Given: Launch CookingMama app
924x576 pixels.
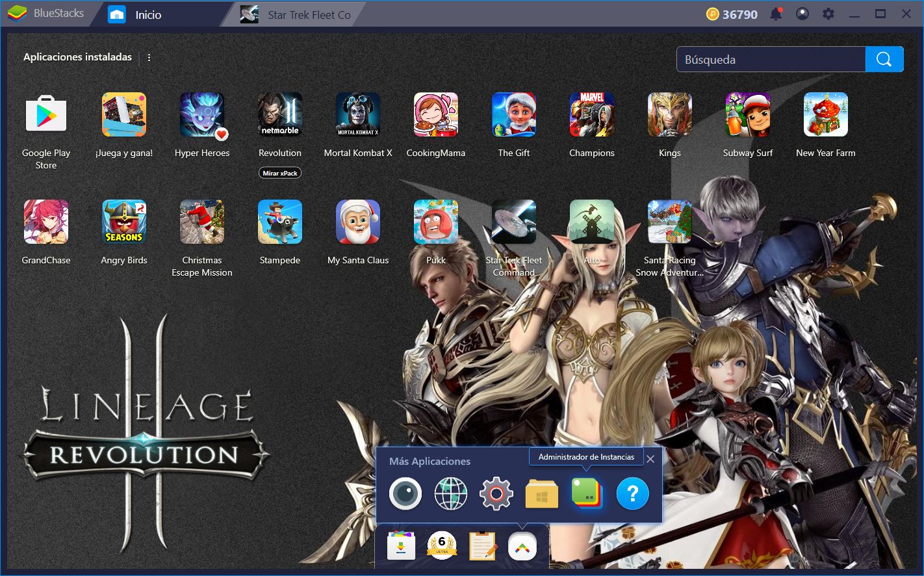Looking at the screenshot, I should 436,114.
